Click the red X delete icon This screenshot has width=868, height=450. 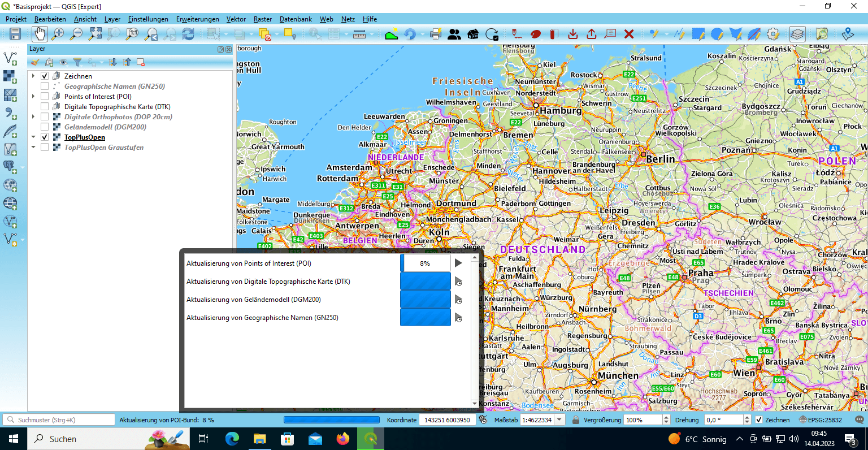click(628, 34)
